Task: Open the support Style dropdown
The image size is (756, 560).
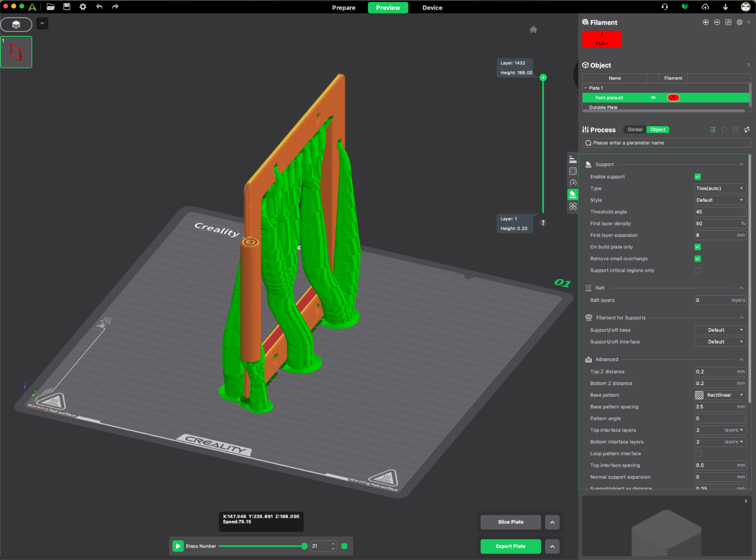Action: (x=720, y=200)
